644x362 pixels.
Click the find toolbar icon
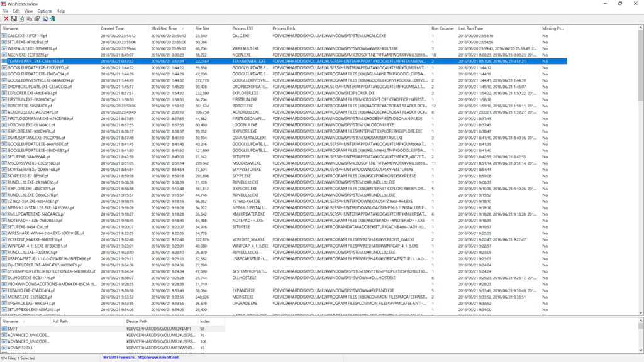pyautogui.click(x=45, y=19)
